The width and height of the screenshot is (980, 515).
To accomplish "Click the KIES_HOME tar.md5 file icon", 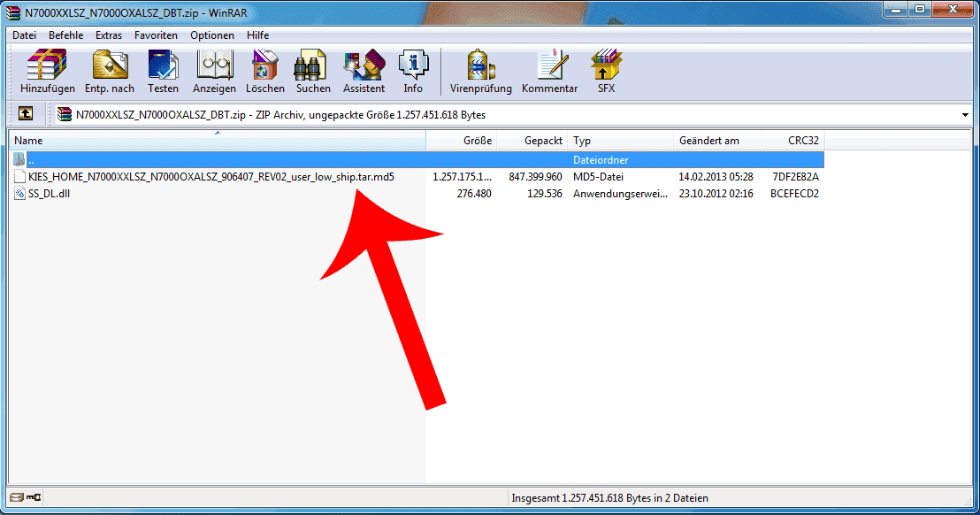I will [19, 177].
